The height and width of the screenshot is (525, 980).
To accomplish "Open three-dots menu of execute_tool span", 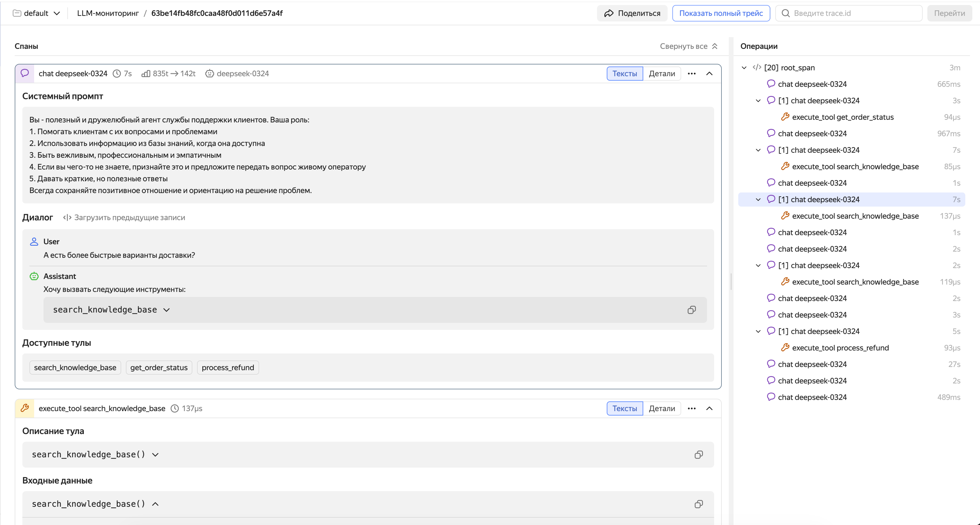I will tap(691, 408).
